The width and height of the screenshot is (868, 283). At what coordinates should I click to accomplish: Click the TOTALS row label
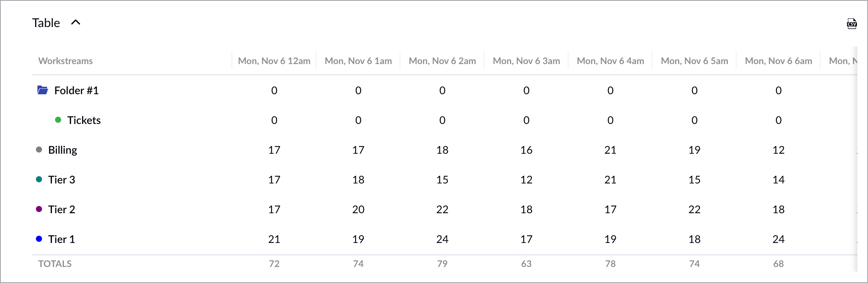tap(55, 264)
